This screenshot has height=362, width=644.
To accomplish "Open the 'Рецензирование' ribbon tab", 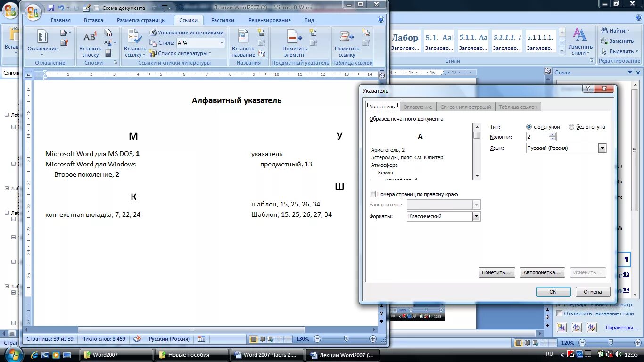I will [x=270, y=20].
